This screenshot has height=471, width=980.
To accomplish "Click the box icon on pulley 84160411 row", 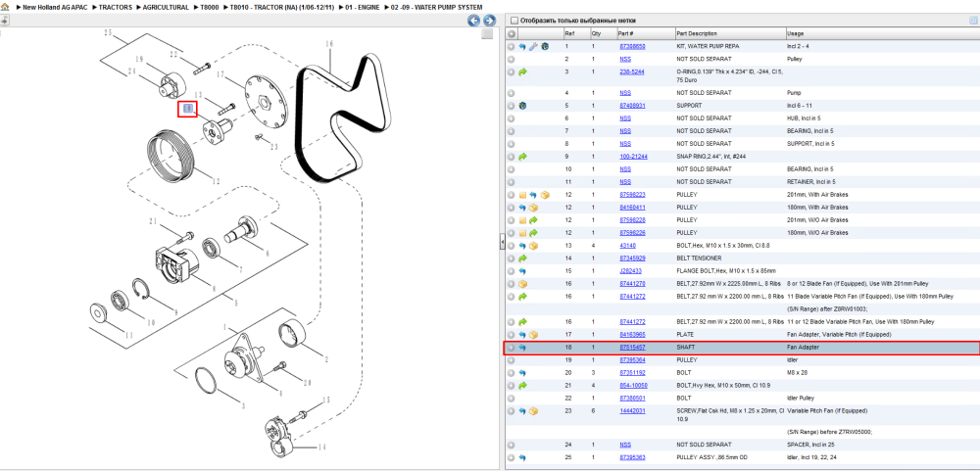I will click(533, 208).
